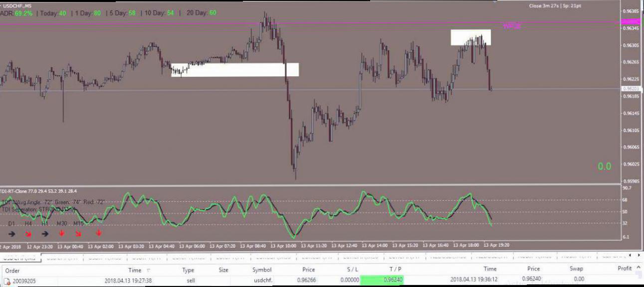
Task: Click the open price 0.96266 cell
Action: pos(306,281)
